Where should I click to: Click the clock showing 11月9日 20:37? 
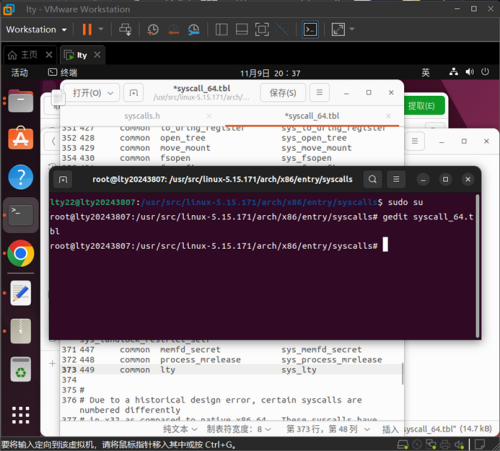coord(270,73)
